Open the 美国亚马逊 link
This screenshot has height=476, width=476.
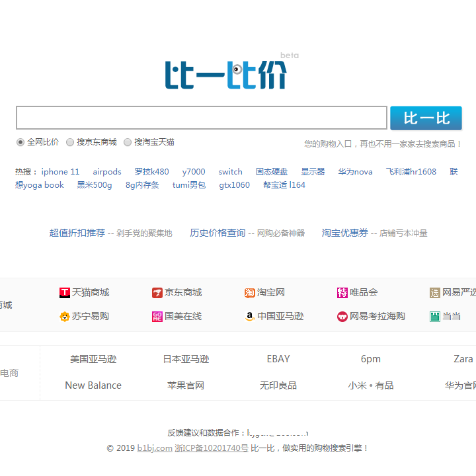click(93, 359)
